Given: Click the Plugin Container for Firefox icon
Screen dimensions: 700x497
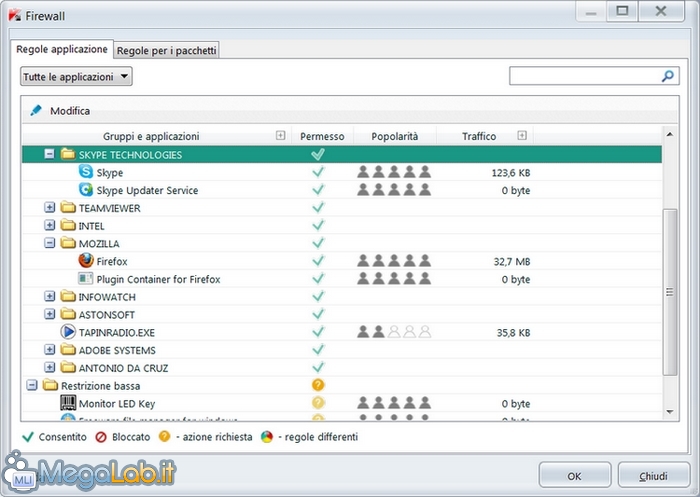Looking at the screenshot, I should pos(86,278).
